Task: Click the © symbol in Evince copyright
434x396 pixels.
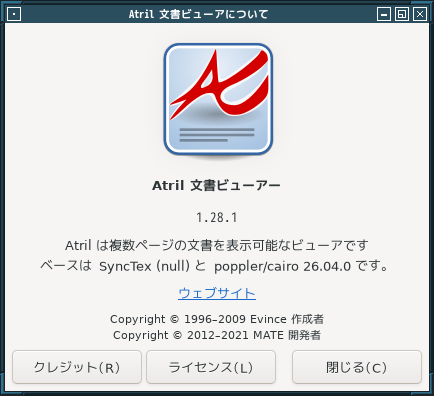Action: click(174, 319)
